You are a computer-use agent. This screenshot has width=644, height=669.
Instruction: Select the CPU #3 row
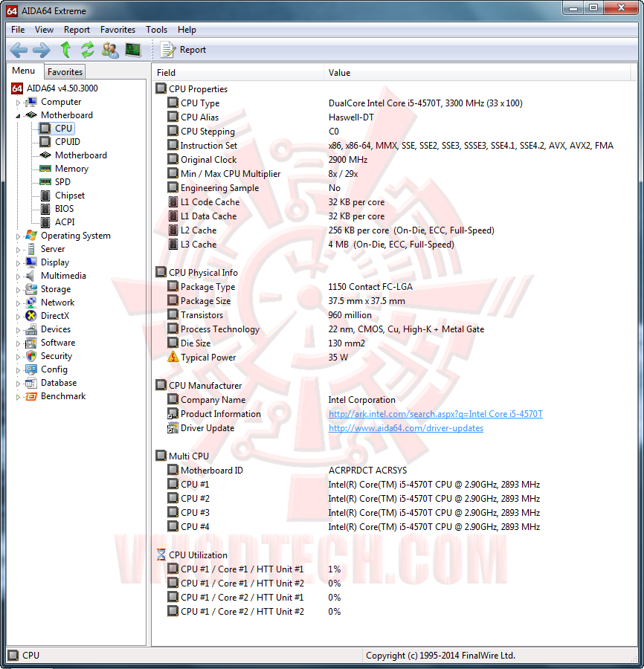click(394, 512)
